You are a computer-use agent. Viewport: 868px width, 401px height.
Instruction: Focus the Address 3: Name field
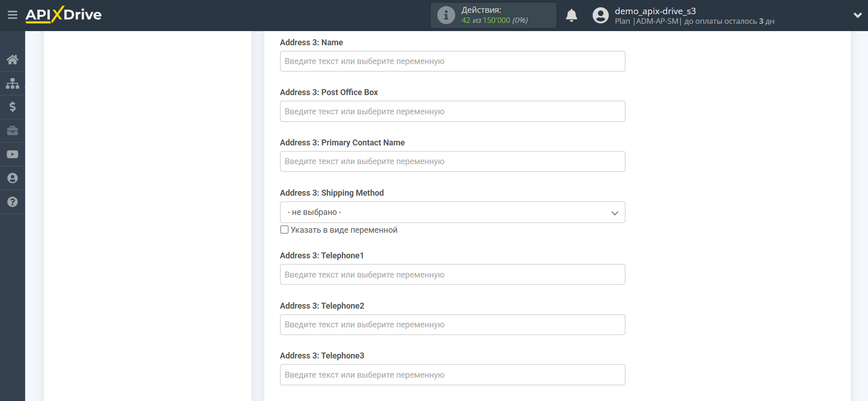[452, 61]
